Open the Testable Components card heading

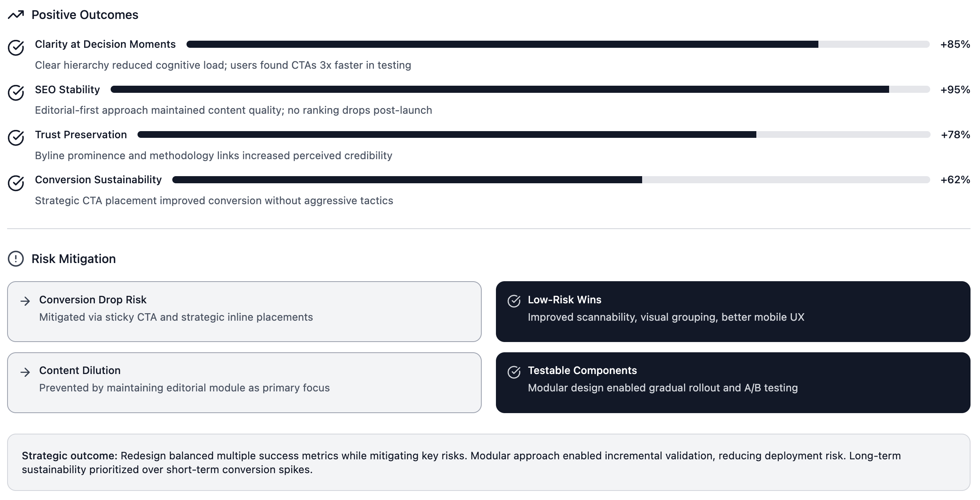pos(582,370)
